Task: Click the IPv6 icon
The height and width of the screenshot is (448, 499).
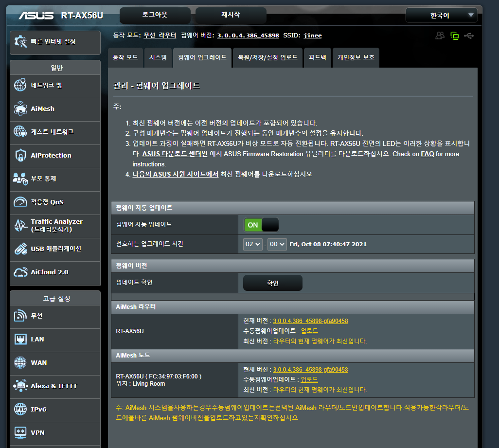Action: (20, 409)
